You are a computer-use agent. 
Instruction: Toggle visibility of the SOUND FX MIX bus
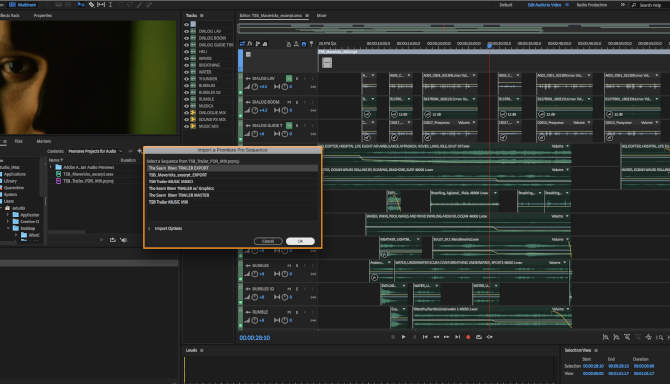186,120
